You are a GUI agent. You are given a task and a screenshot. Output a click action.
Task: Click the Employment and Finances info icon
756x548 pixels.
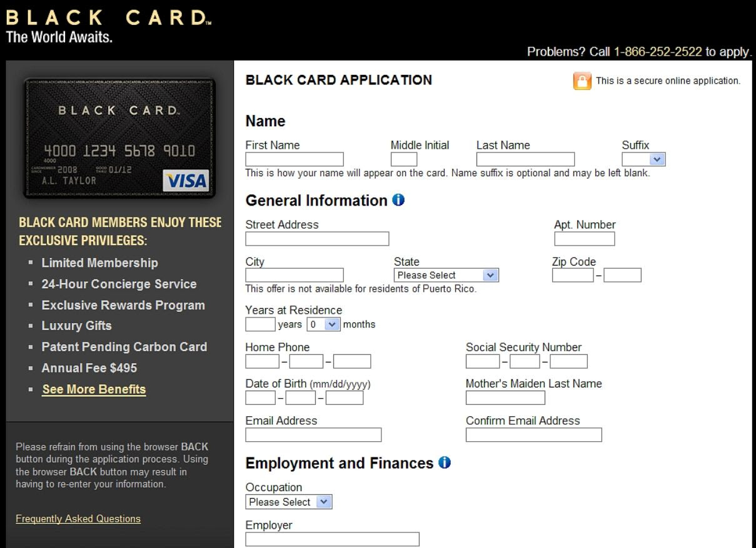click(x=445, y=463)
